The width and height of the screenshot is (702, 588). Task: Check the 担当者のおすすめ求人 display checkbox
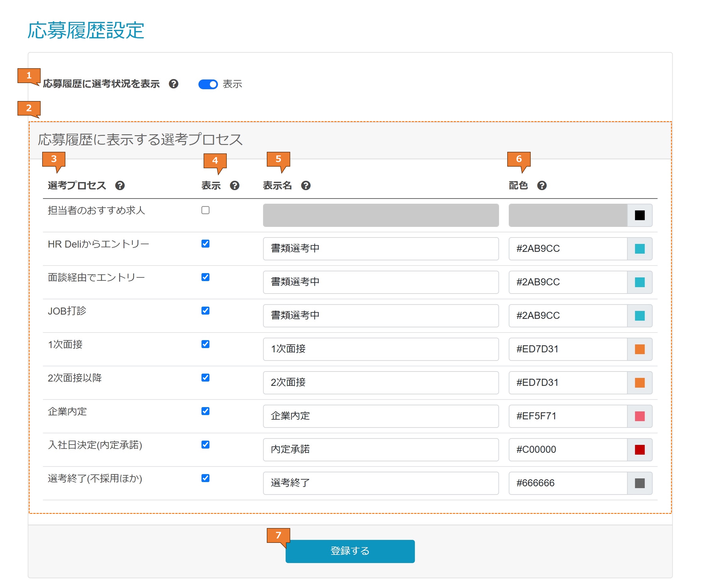pyautogui.click(x=205, y=210)
